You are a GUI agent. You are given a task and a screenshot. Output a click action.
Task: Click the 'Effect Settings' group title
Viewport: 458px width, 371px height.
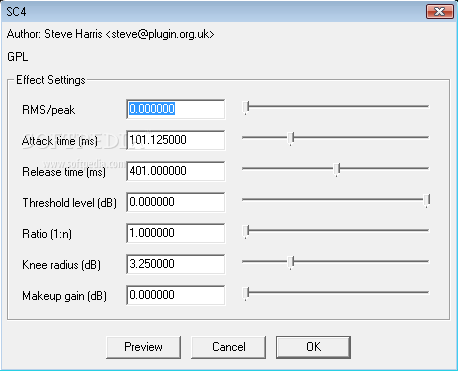pos(51,80)
